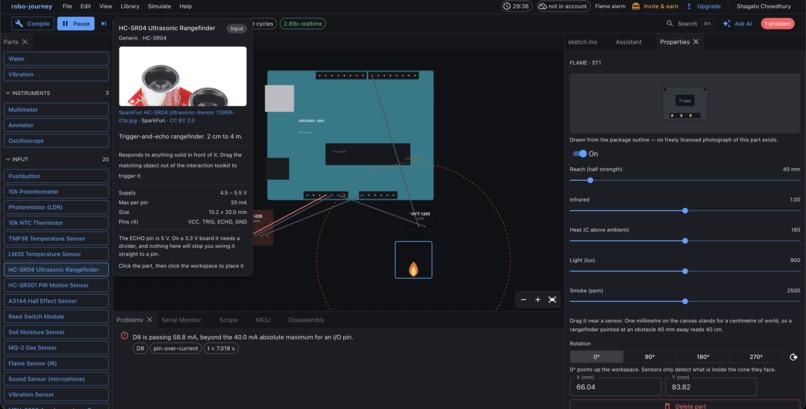Click the Arduino Uno board on the canvas
The width and height of the screenshot is (806, 409).
pyautogui.click(x=350, y=135)
